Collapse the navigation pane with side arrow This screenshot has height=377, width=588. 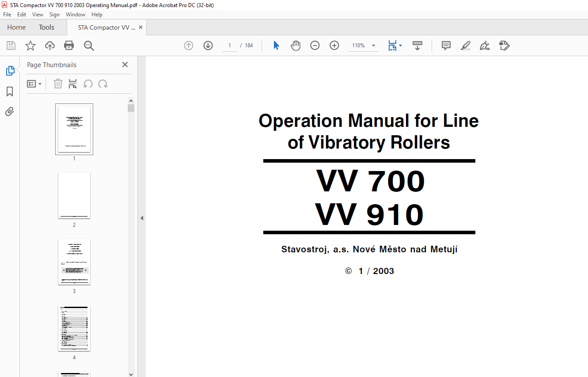tap(142, 218)
